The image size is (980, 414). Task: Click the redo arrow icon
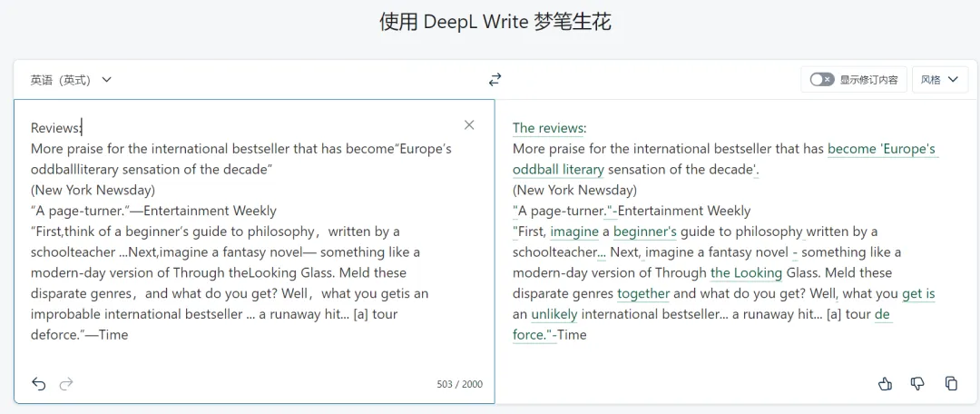[65, 384]
